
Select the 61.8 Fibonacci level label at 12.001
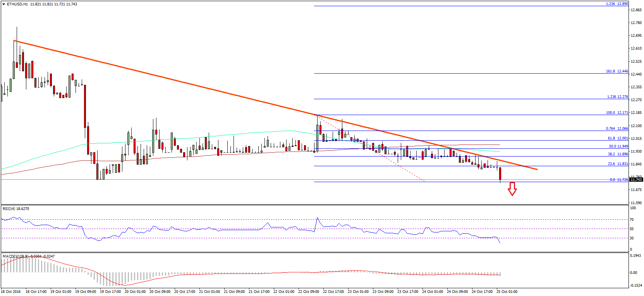coord(618,138)
